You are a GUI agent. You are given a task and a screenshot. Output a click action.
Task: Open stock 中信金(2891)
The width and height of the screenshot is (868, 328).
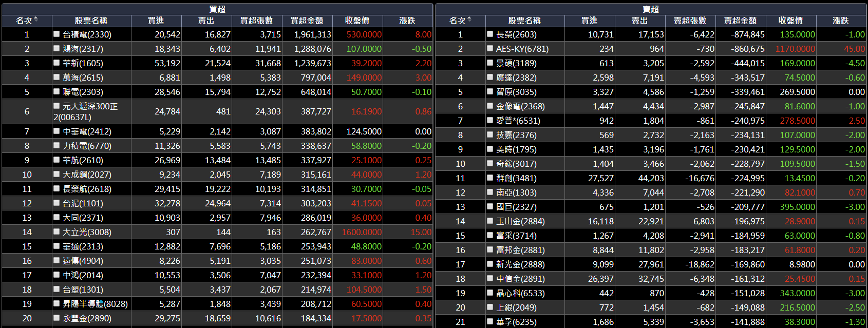click(x=520, y=279)
